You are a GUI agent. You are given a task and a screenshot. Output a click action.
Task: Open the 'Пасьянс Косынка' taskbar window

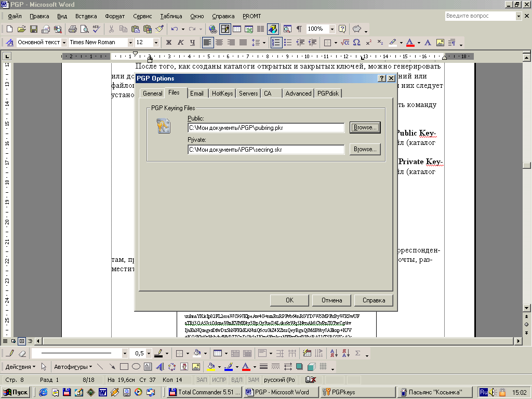434,392
